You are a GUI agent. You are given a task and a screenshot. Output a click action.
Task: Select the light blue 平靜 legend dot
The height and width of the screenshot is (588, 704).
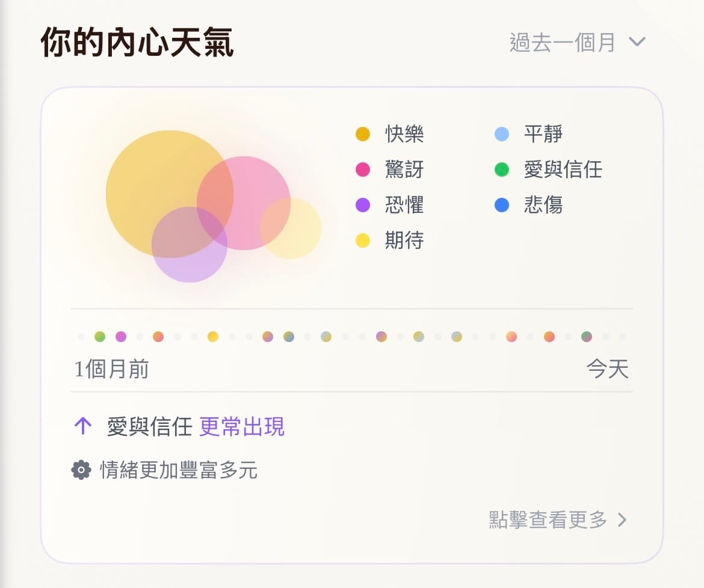[x=501, y=134]
